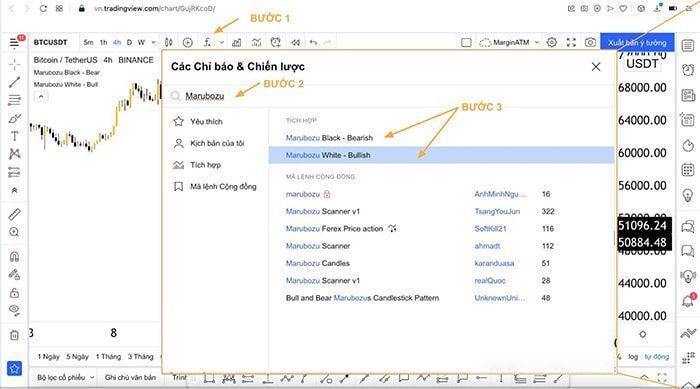This screenshot has height=389, width=700.
Task: Toggle stay in drawing mode
Action: click(14, 275)
